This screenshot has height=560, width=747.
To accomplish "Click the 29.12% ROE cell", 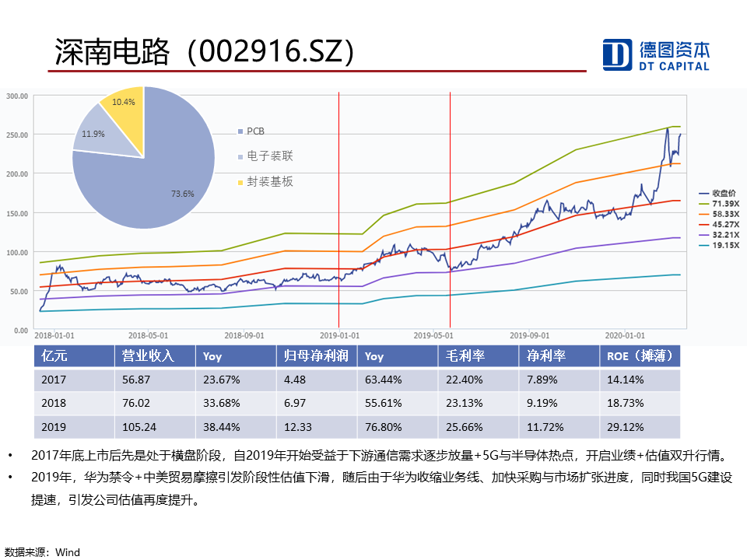I will [x=640, y=427].
